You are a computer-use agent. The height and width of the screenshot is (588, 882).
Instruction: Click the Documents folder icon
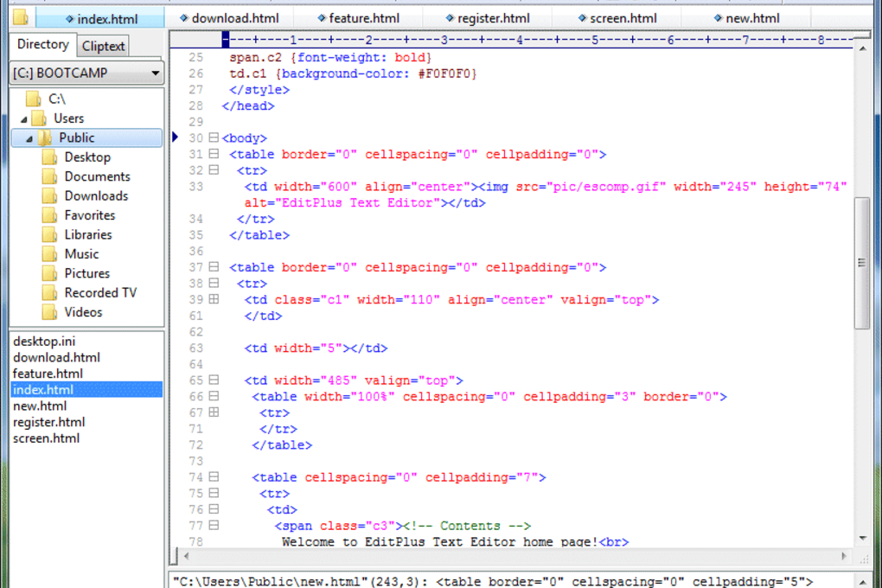pos(49,176)
